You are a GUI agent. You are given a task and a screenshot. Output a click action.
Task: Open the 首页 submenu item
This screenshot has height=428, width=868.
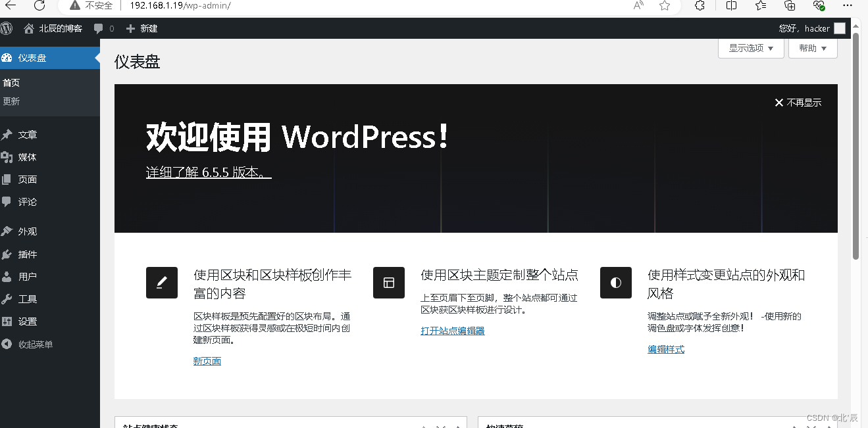(x=11, y=83)
